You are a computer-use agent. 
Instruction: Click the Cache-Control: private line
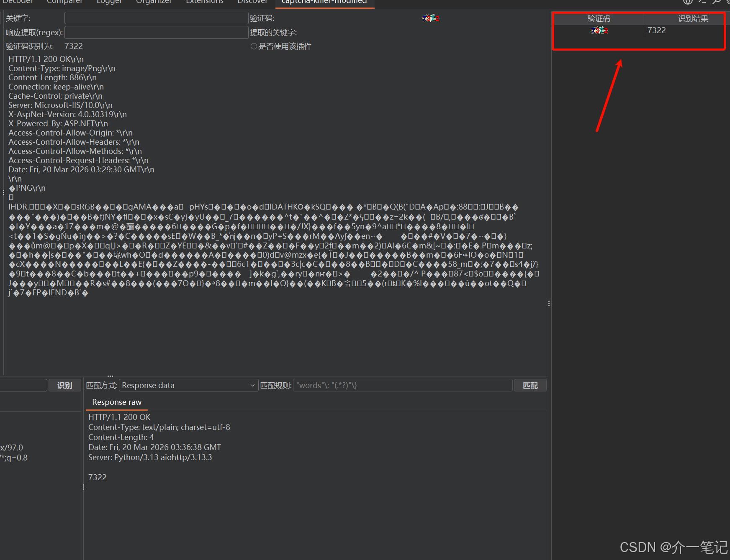(x=56, y=96)
